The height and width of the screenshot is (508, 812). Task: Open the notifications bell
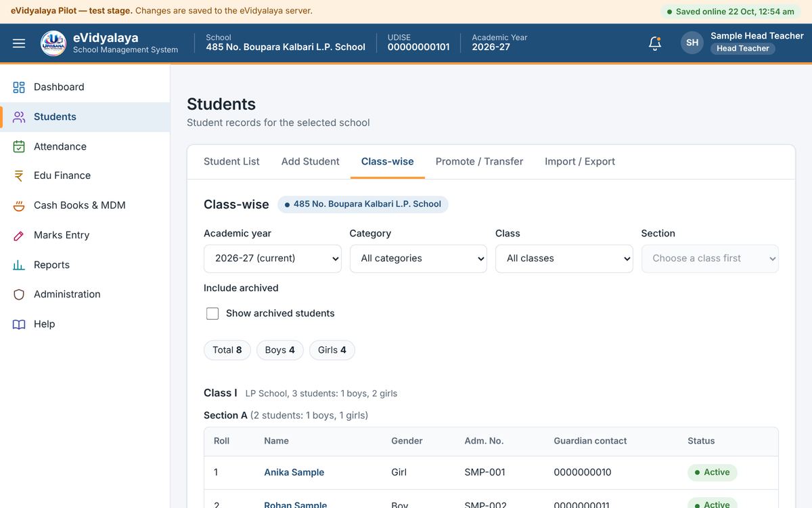654,43
